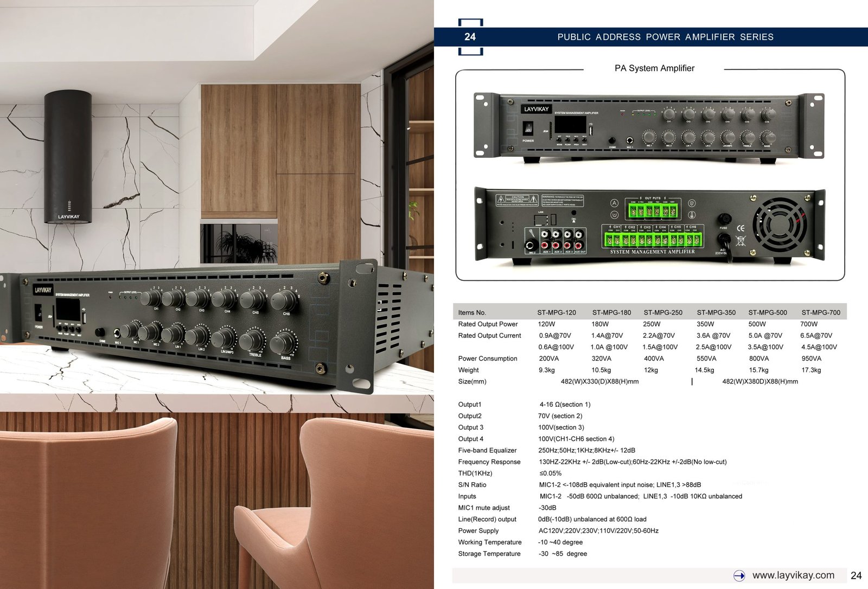Turn the CH2 knob on the large amplifier

click(x=174, y=298)
